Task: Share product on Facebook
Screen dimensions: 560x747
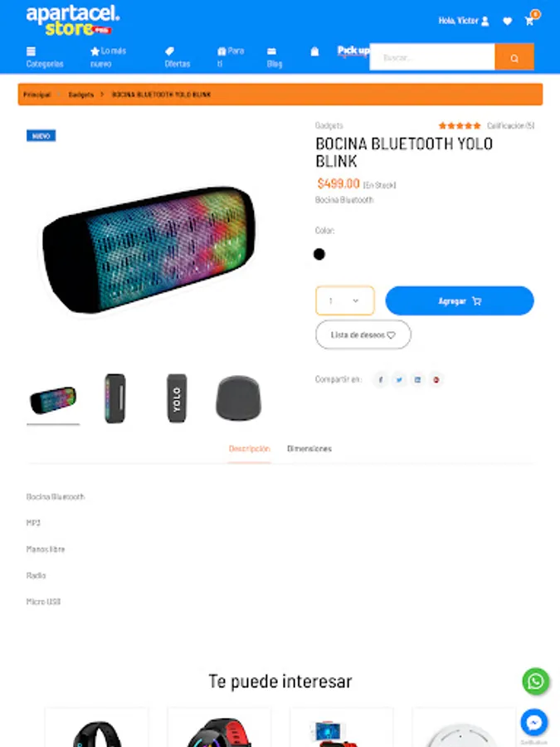Action: tap(381, 379)
